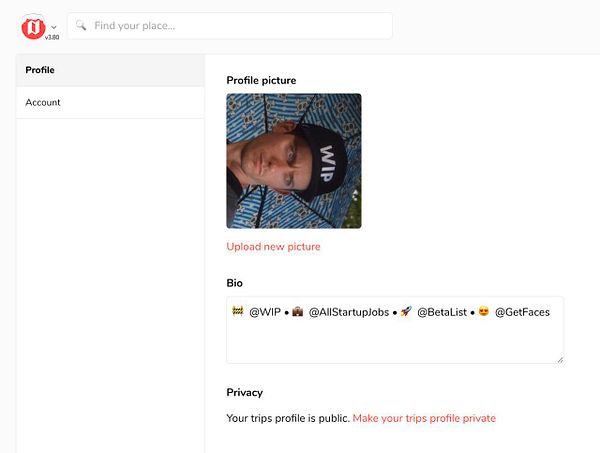Switch to the Account tab

(x=43, y=102)
